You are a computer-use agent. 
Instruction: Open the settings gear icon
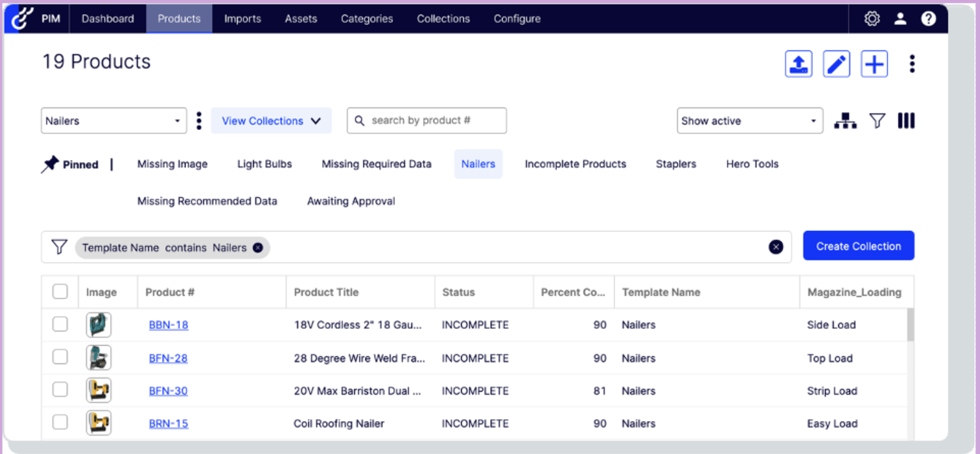click(872, 18)
